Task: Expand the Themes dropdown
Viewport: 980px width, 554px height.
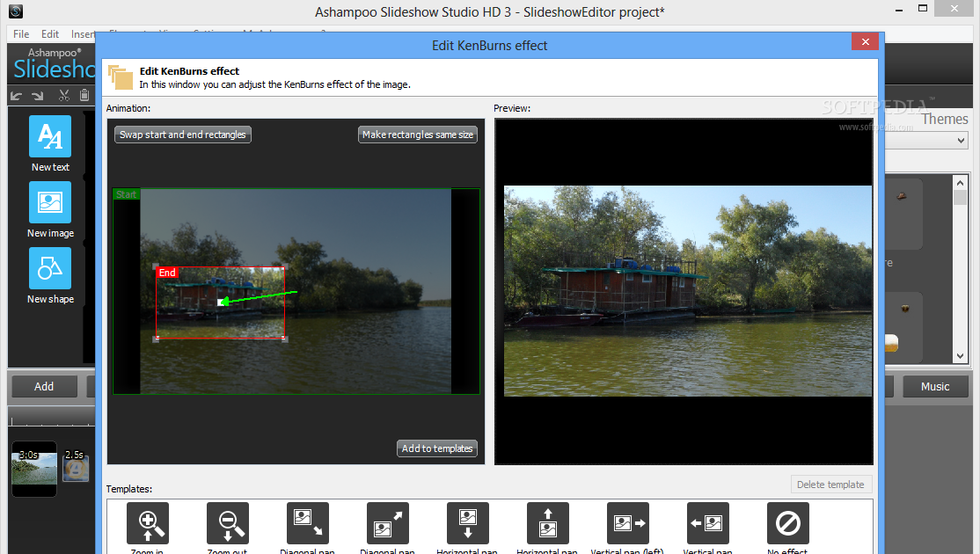Action: pyautogui.click(x=962, y=142)
